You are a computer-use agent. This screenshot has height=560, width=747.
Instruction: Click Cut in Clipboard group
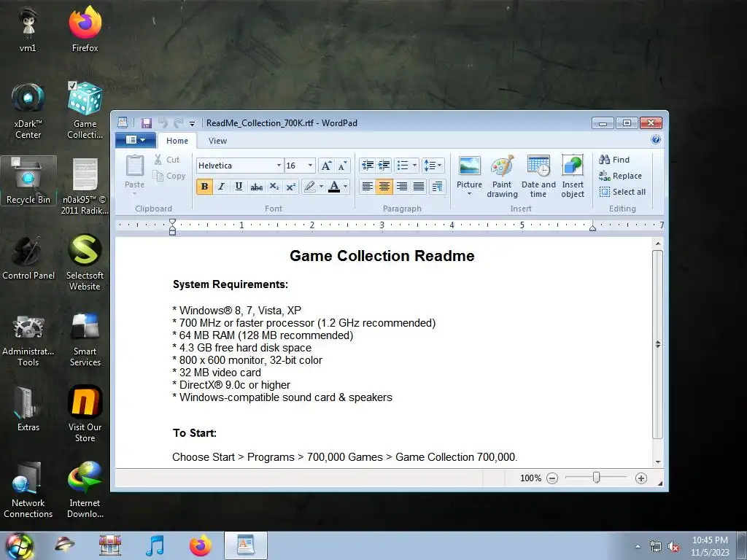pos(167,160)
